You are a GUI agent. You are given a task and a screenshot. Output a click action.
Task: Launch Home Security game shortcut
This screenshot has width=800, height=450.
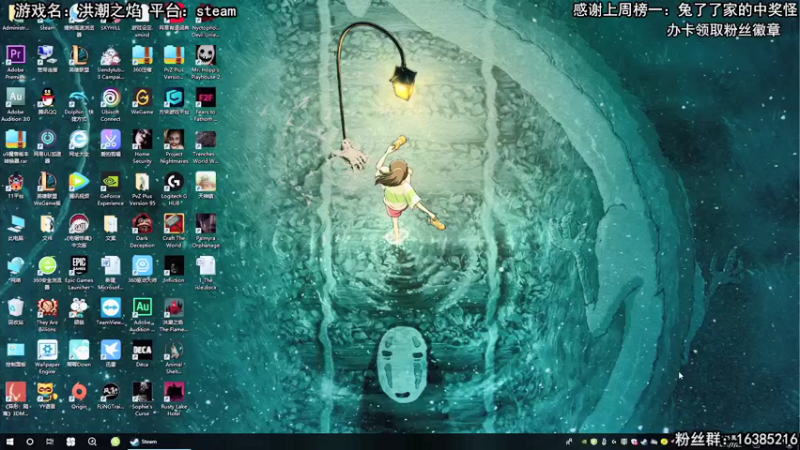[x=142, y=147]
